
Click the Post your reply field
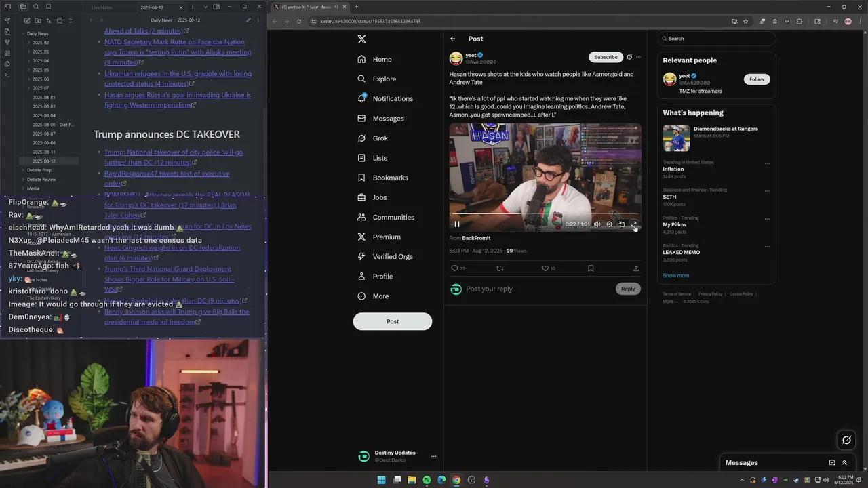[x=539, y=289]
